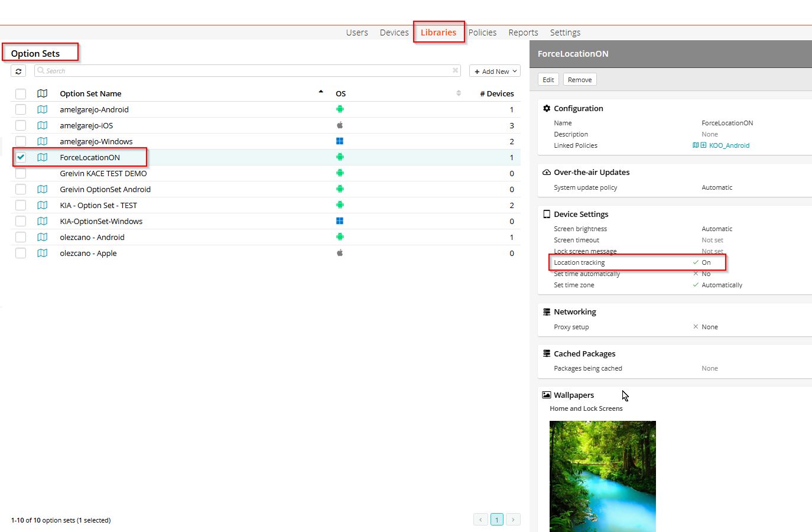Click the map icon in the table header
The width and height of the screenshot is (812, 532).
[x=42, y=93]
